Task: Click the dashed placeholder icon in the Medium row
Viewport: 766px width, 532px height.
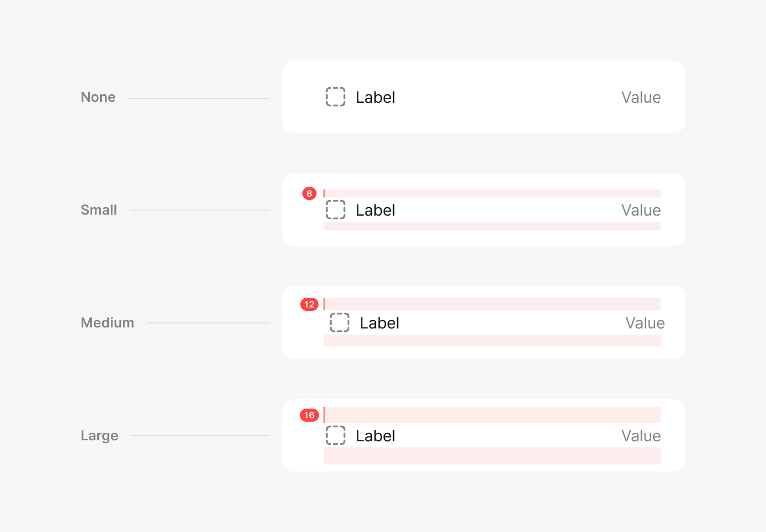Action: pos(340,322)
